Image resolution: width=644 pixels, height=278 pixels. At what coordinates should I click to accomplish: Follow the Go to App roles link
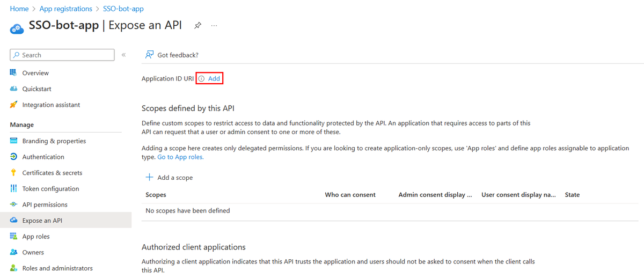(x=180, y=157)
